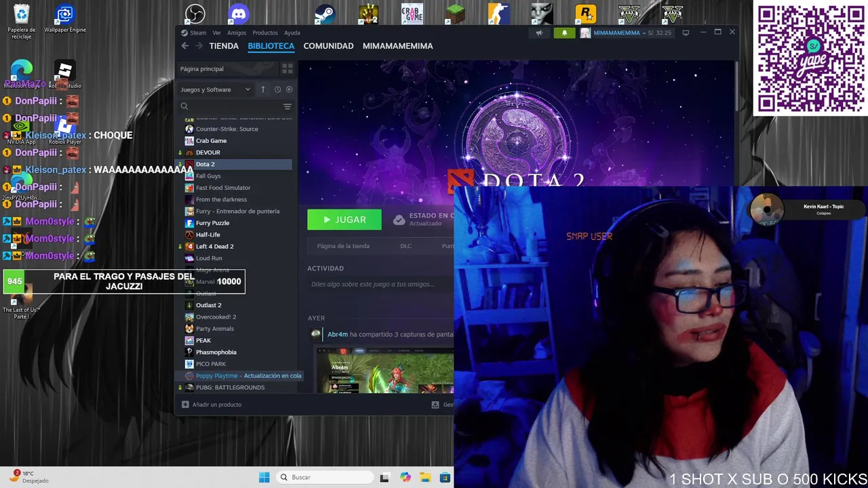Select Fall Guys in the library list

pos(208,176)
